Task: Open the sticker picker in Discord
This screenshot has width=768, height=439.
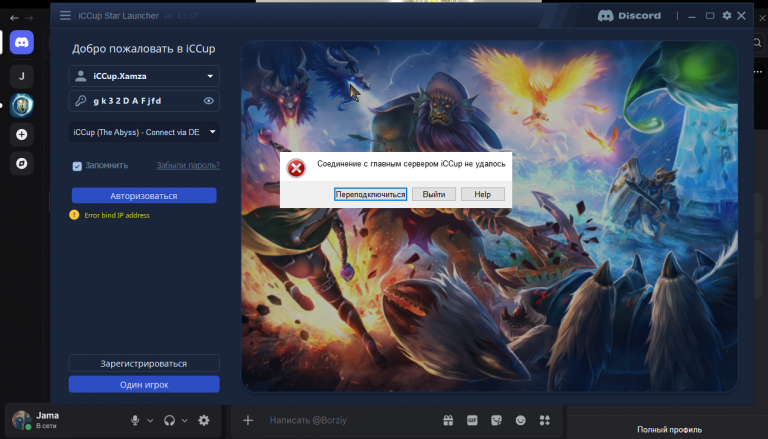Action: click(x=496, y=420)
